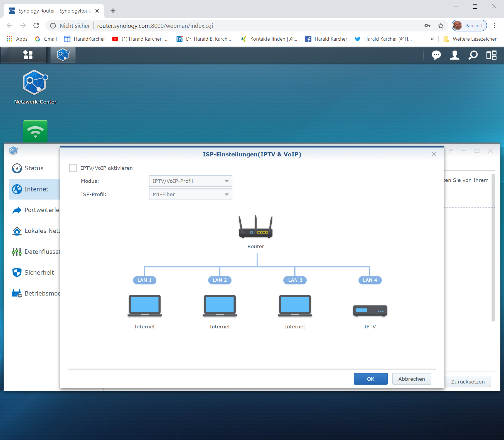Select Status in the sidebar
504x440 pixels.
[34, 168]
